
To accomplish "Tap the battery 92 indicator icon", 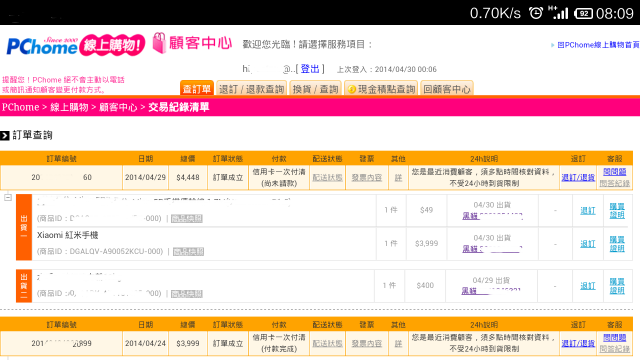I will click(x=583, y=13).
